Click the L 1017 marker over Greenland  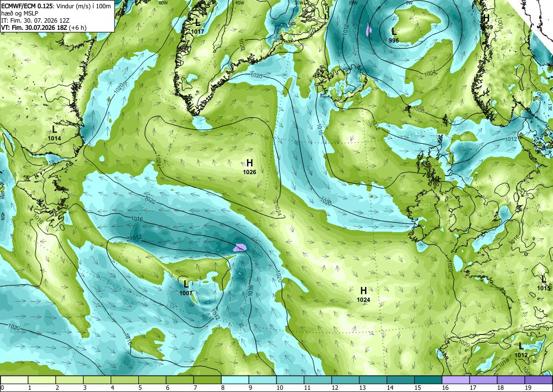click(x=197, y=27)
